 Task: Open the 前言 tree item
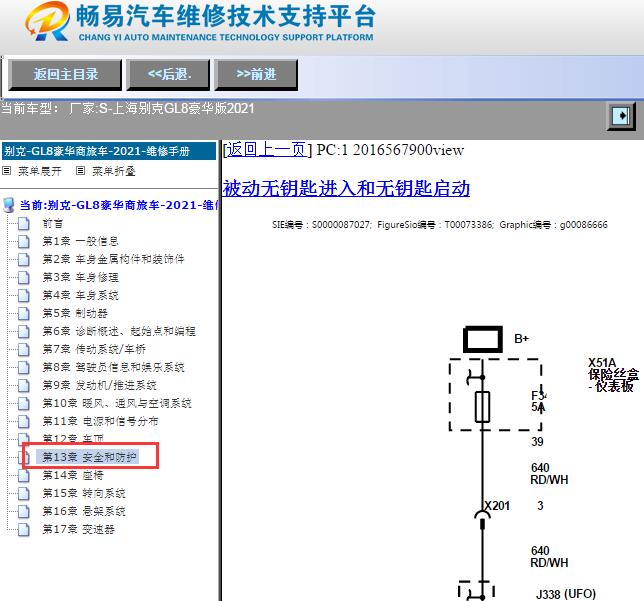[x=53, y=223]
